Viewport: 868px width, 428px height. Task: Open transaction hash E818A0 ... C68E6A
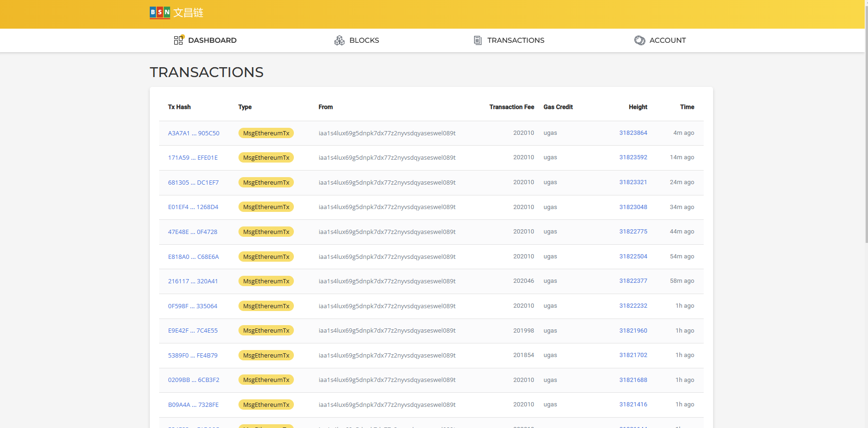point(193,257)
